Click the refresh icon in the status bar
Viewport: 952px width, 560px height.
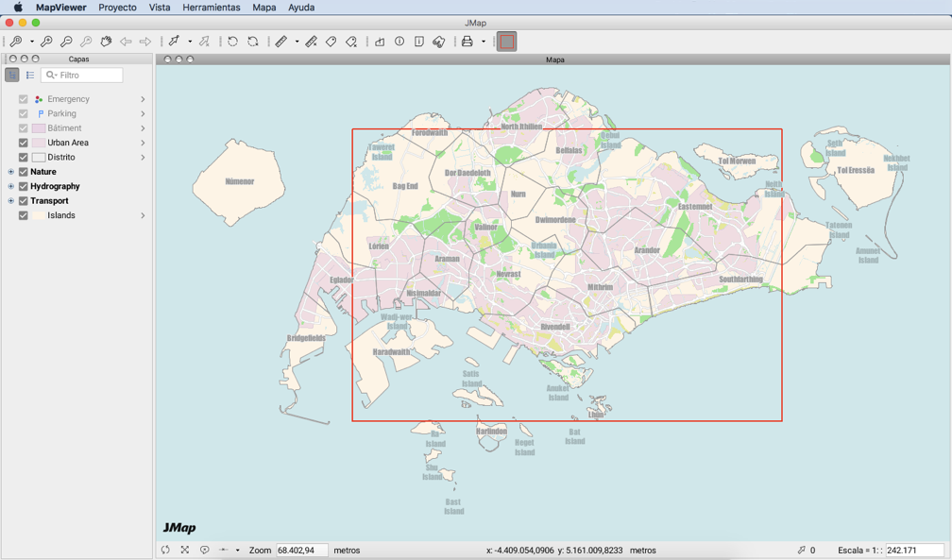[x=165, y=550]
